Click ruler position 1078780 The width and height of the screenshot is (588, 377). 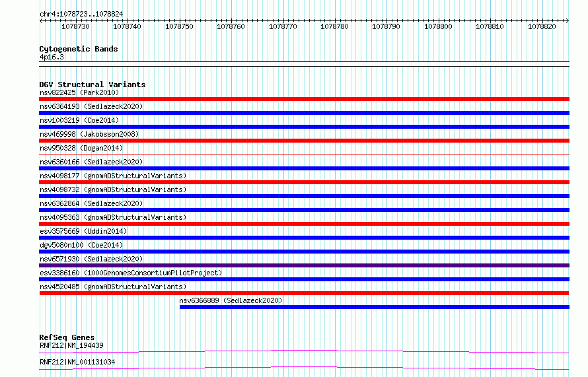[x=334, y=26]
